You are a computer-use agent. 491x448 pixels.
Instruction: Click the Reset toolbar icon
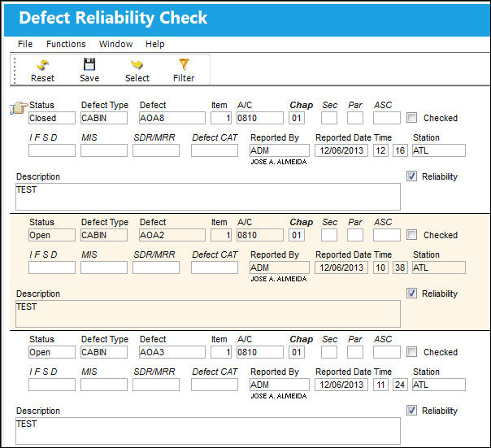point(42,65)
